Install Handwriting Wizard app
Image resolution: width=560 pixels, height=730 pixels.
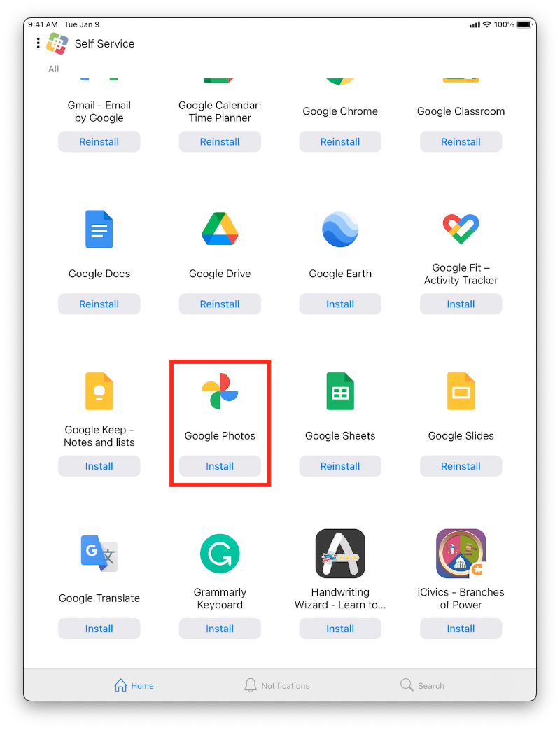click(340, 629)
